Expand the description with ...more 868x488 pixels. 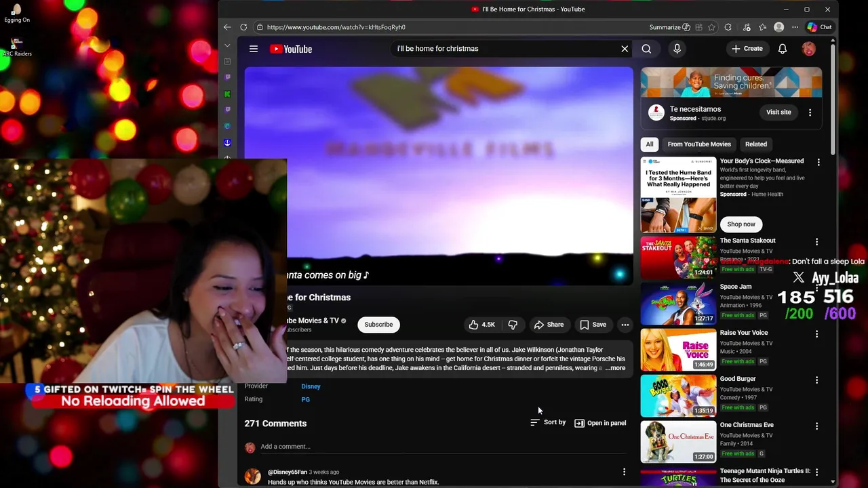click(615, 368)
